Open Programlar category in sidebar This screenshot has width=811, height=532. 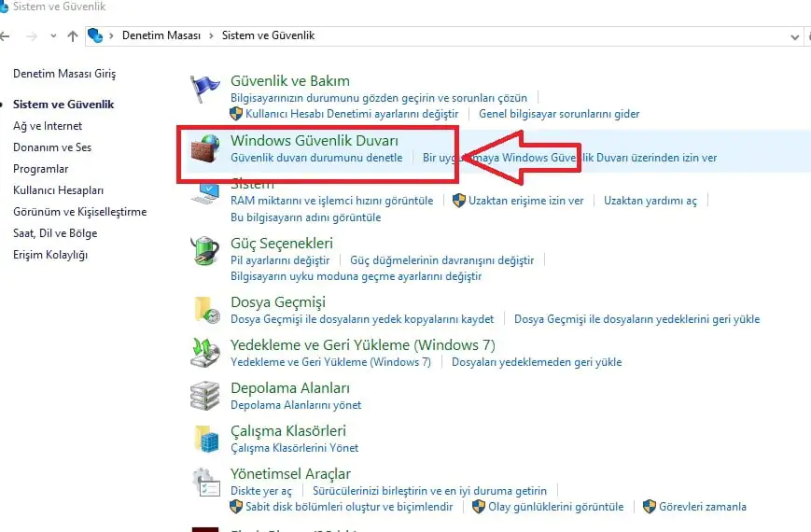[x=41, y=169]
